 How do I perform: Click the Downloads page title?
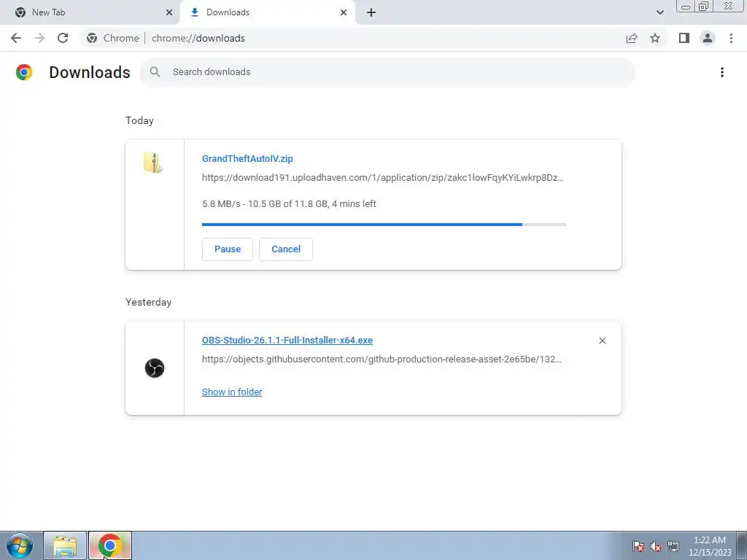tap(90, 72)
